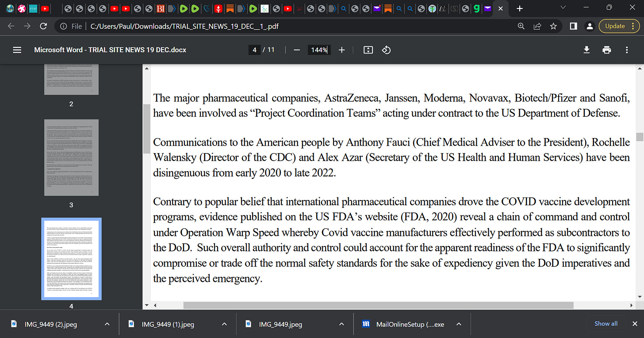
Task: Share this page from the address bar
Action: 537,26
